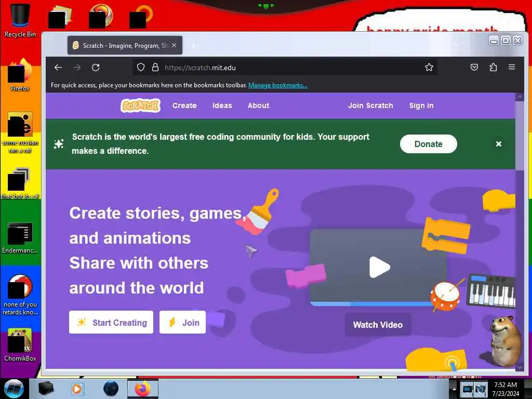532x399 pixels.
Task: Open the tracking protection shield icon
Action: [x=141, y=67]
